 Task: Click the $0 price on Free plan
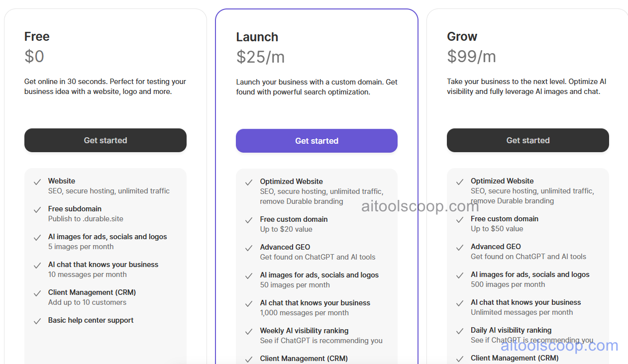click(34, 56)
